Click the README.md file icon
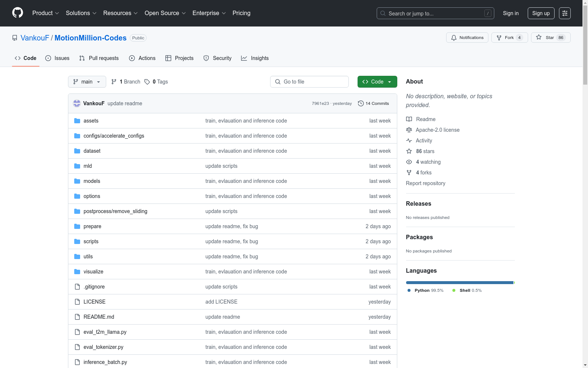 (x=77, y=317)
